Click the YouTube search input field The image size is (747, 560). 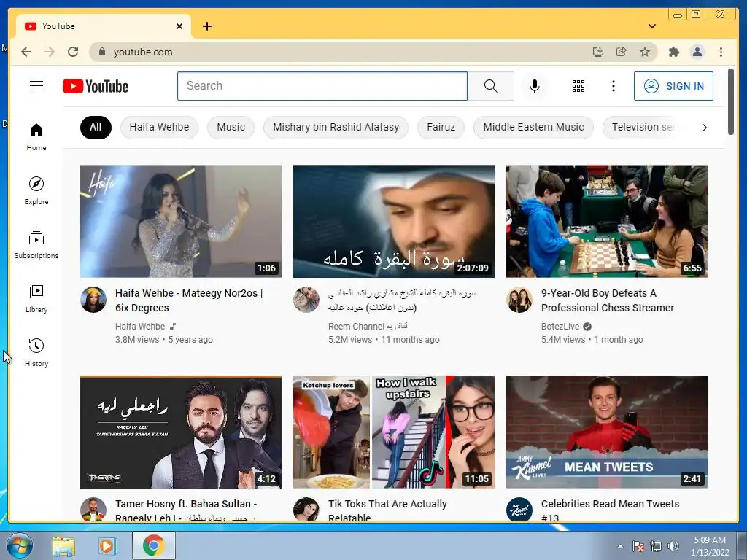coord(322,86)
